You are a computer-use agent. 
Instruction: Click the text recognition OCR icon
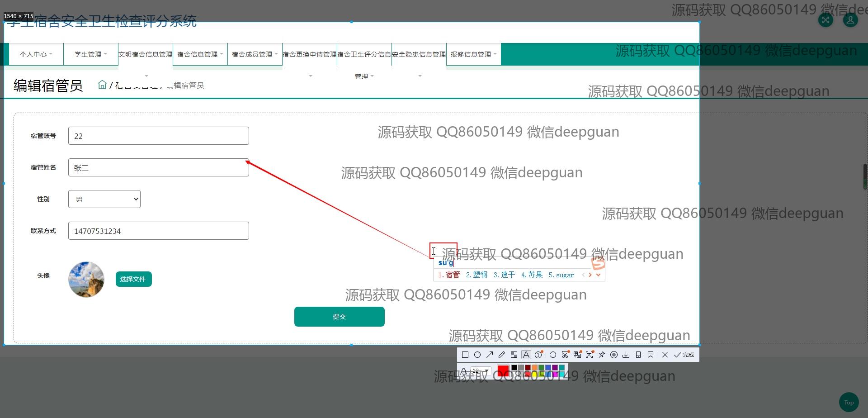pos(590,355)
